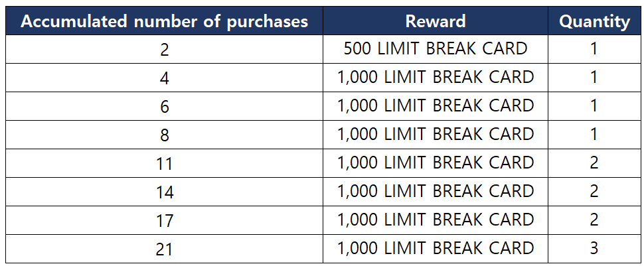Select the "Reward" column header
The height and width of the screenshot is (268, 644).
pos(436,21)
